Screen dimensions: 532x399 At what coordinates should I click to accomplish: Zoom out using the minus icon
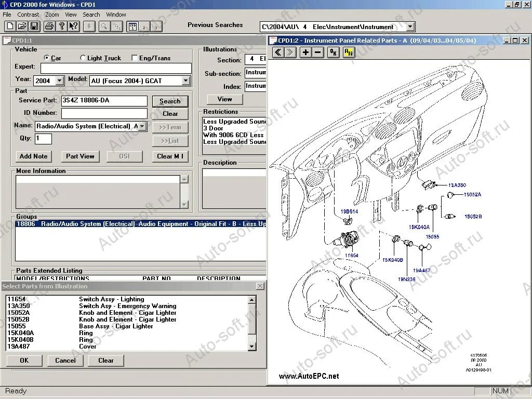tap(318, 52)
